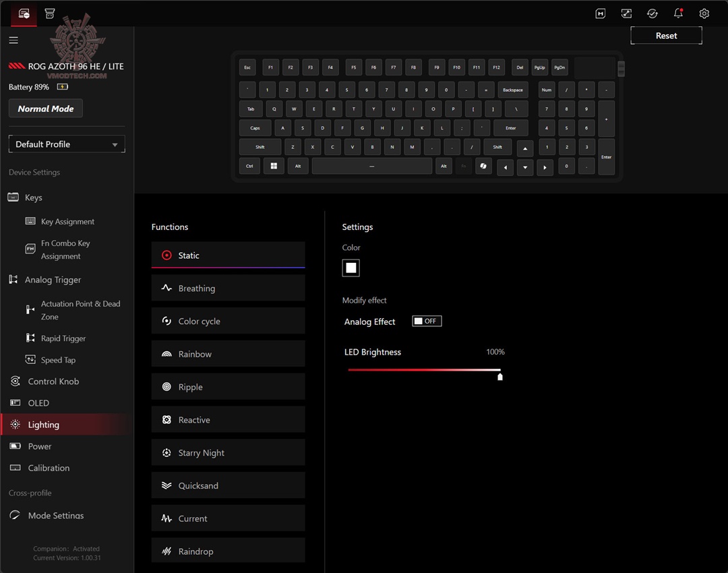Click the Raindrop effect icon
The height and width of the screenshot is (573, 728).
click(x=166, y=551)
